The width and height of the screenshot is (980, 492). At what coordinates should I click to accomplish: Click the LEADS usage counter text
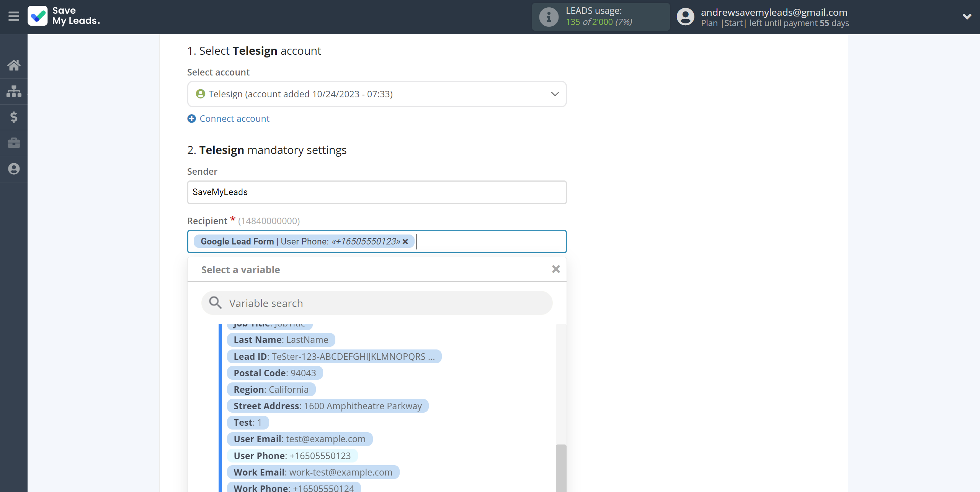point(599,22)
